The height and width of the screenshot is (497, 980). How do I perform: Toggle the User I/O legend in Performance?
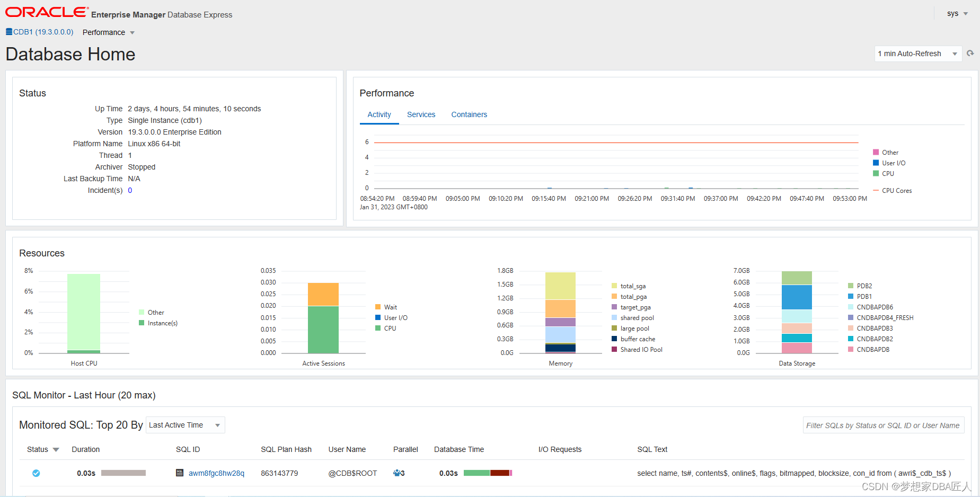pyautogui.click(x=876, y=163)
